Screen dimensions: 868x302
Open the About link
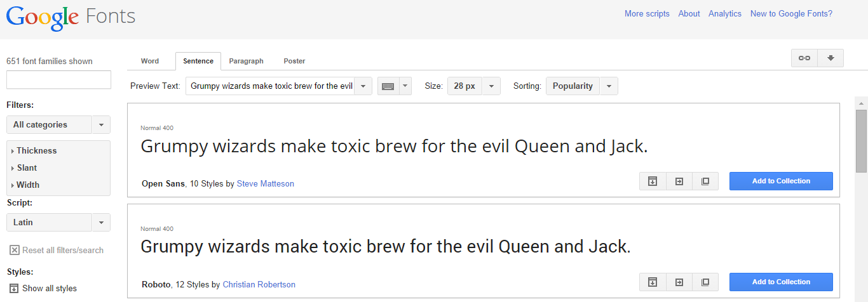pyautogui.click(x=689, y=13)
